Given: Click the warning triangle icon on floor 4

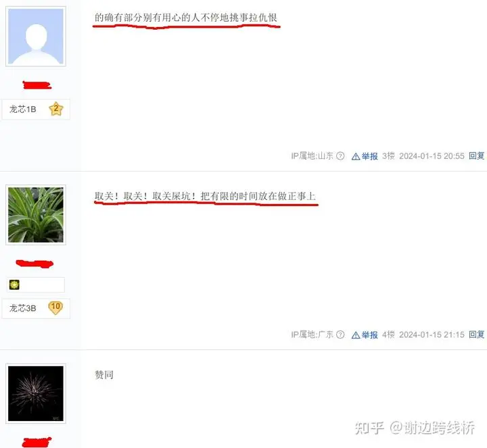Looking at the screenshot, I should 356,335.
